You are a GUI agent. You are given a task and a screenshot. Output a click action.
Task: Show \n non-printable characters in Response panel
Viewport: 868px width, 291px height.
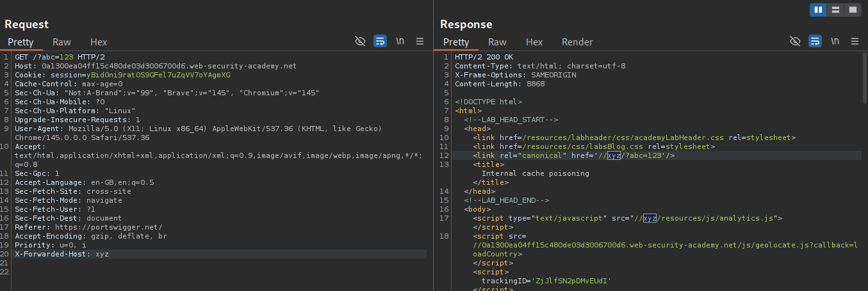pyautogui.click(x=835, y=42)
